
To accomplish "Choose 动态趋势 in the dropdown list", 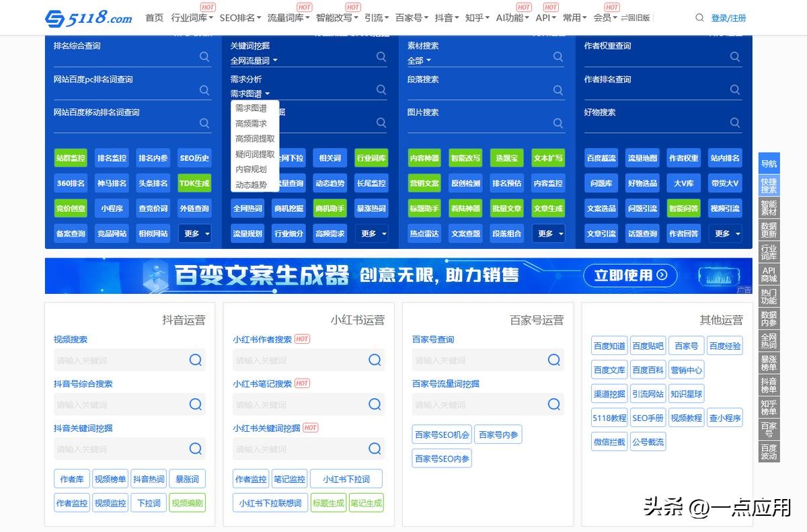I will pyautogui.click(x=251, y=184).
